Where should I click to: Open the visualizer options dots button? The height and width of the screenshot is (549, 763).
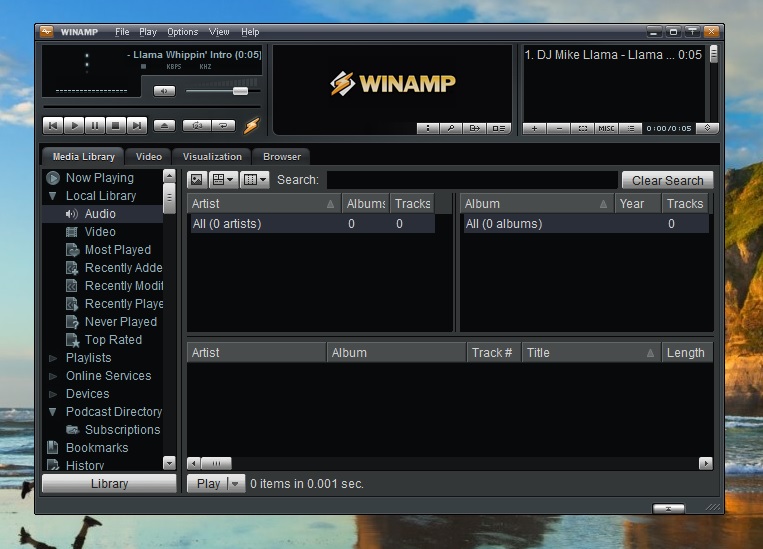click(x=428, y=128)
